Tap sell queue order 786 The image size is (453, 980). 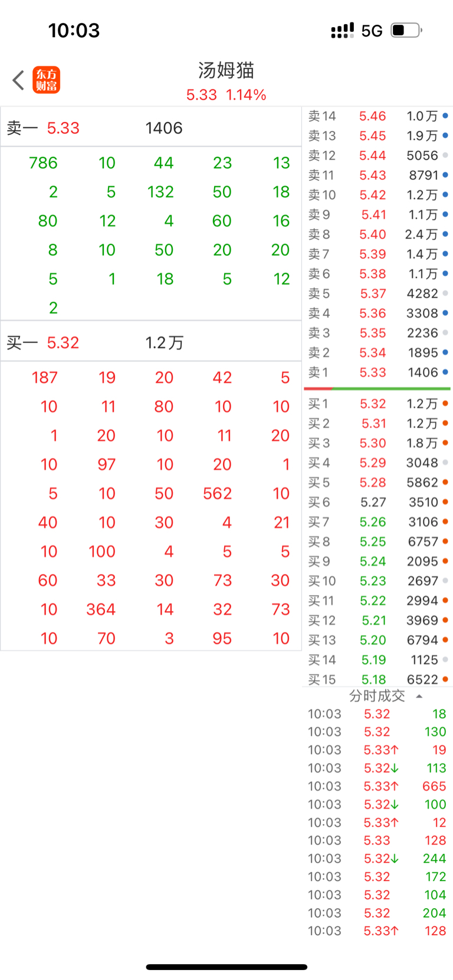(43, 163)
